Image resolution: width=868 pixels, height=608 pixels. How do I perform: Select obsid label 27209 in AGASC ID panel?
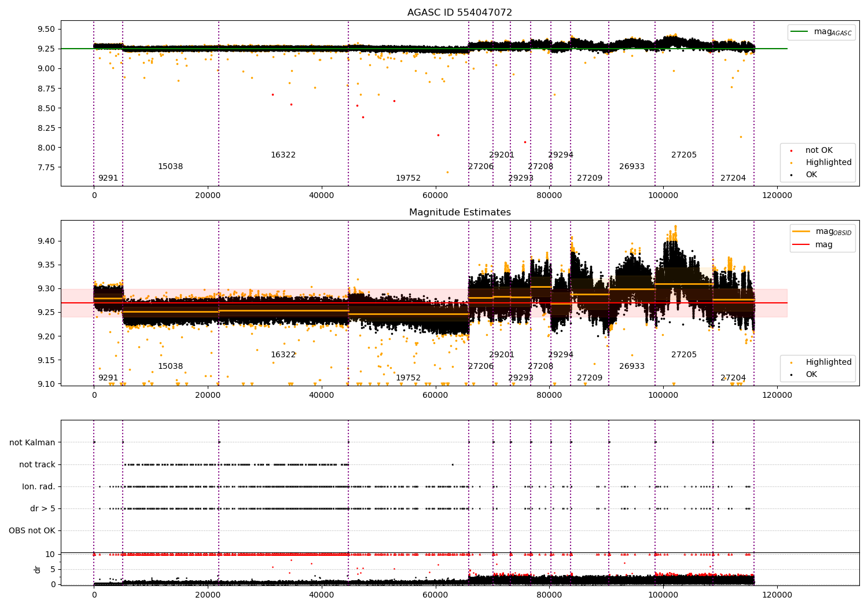coord(590,178)
